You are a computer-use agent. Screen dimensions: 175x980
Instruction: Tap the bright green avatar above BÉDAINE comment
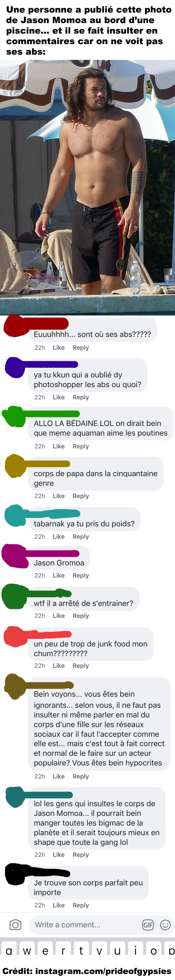[x=14, y=416]
